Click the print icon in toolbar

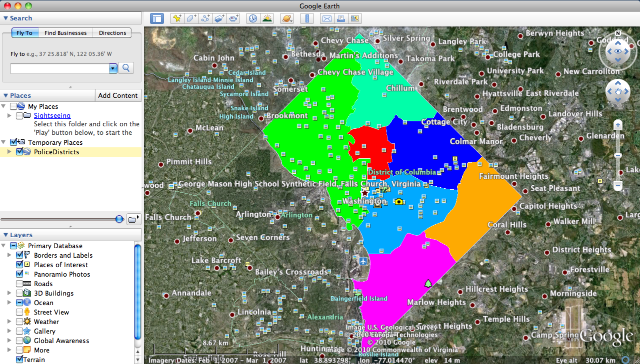point(340,18)
